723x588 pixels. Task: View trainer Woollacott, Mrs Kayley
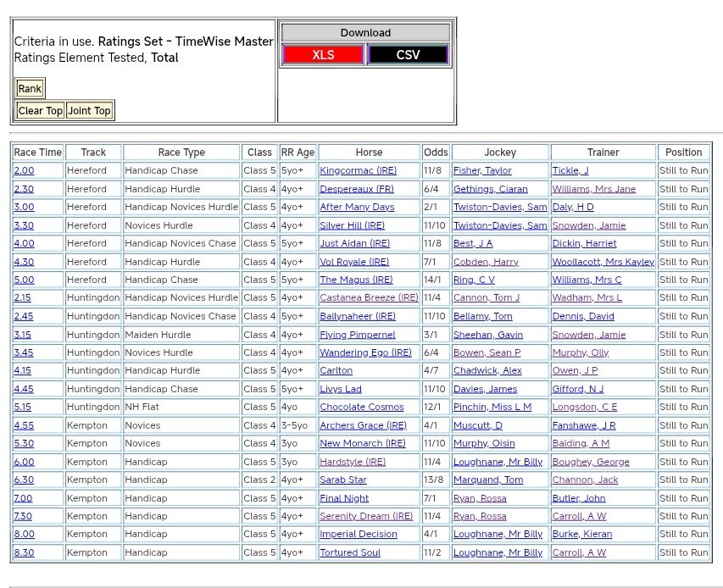tap(603, 262)
